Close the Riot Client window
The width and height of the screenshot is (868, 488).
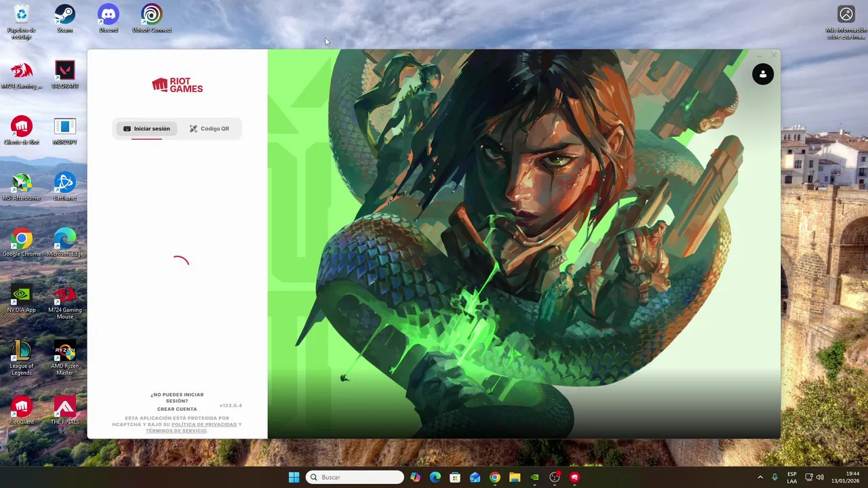tap(773, 56)
